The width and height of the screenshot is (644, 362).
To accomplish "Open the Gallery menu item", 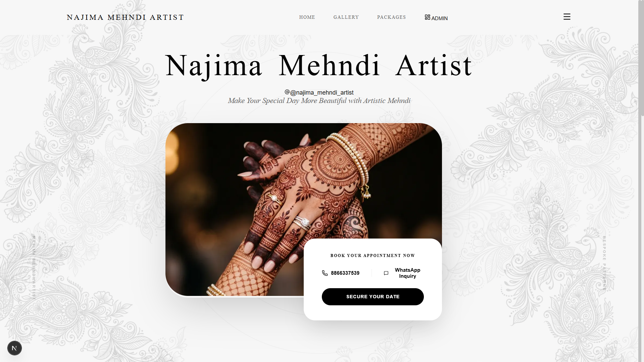I will coord(346,17).
